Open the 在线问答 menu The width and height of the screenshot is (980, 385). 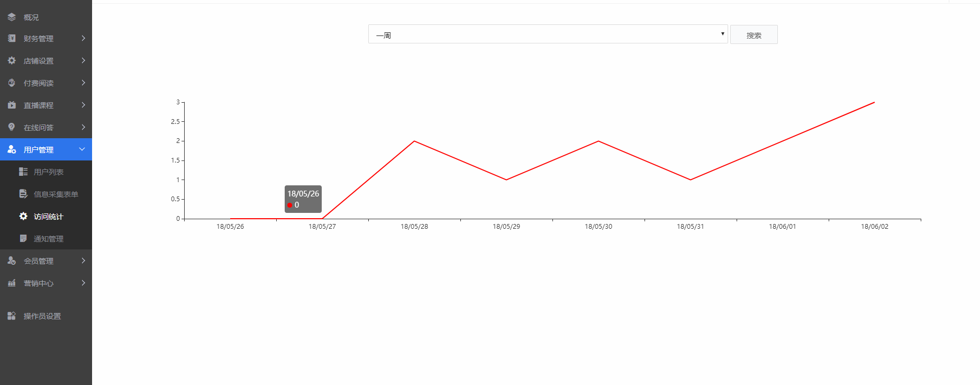point(46,127)
